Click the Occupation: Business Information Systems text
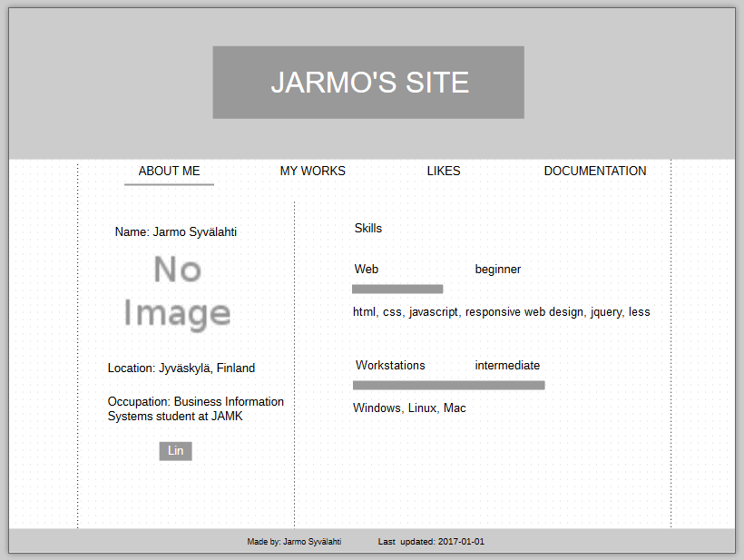Screen dimensions: 744x560 pos(195,408)
